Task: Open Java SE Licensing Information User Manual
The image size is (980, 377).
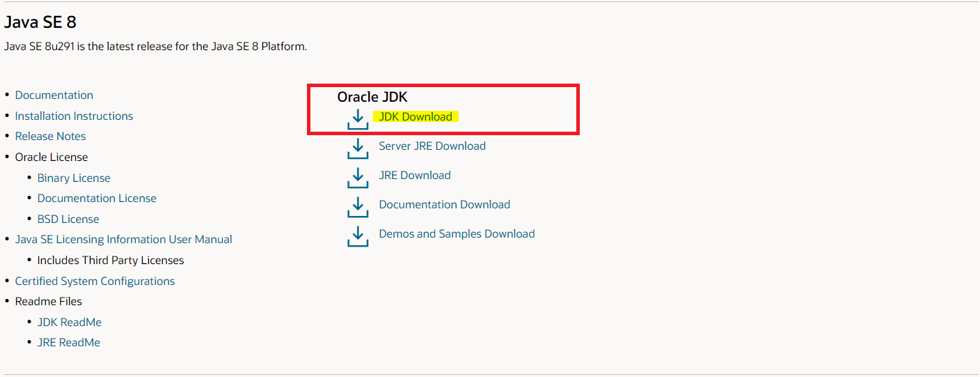Action: 124,239
